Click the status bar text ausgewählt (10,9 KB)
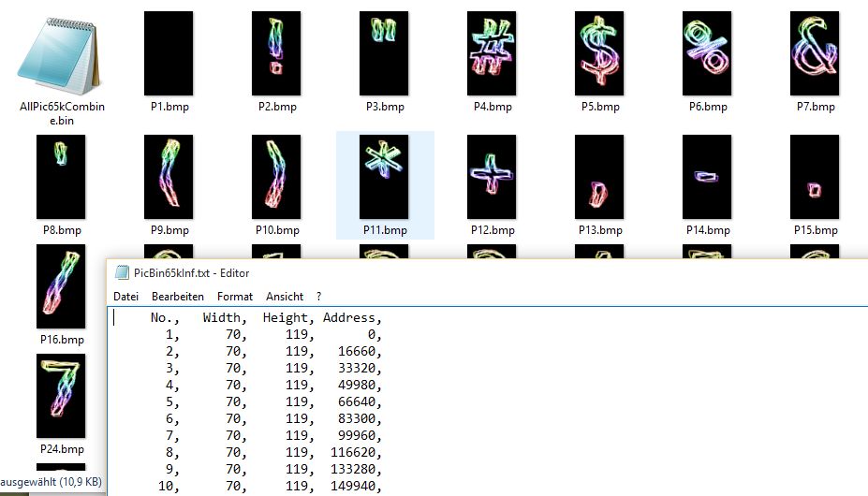The image size is (868, 496). click(x=51, y=482)
